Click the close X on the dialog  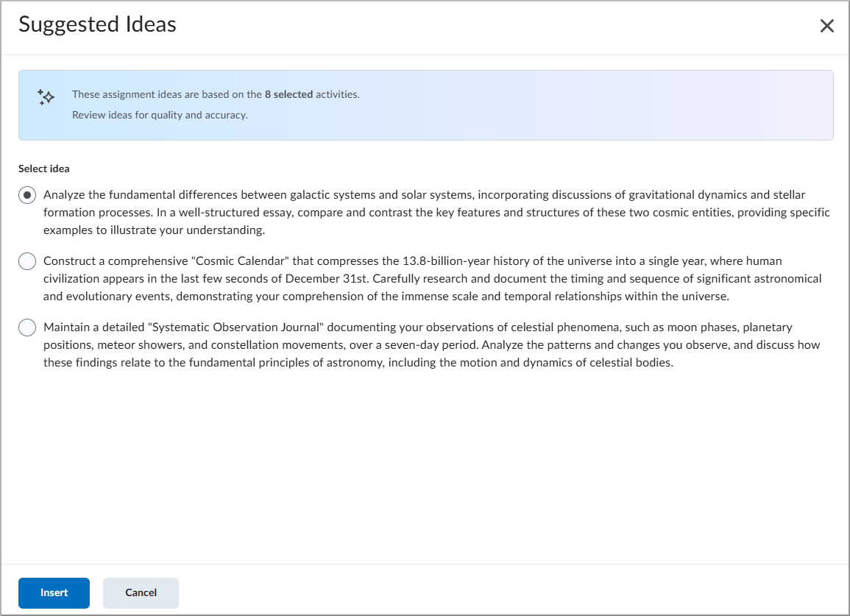coord(826,25)
